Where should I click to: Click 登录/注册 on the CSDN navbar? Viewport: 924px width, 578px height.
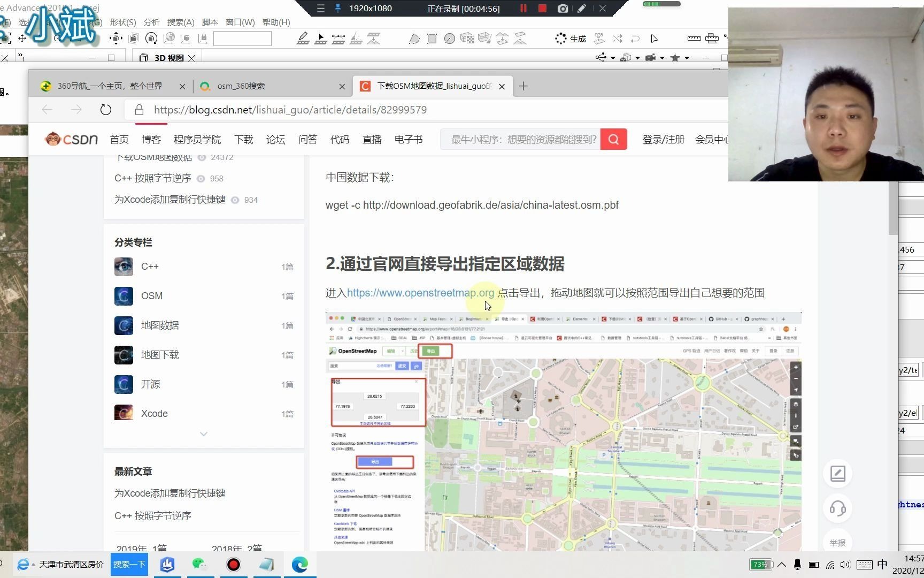(x=663, y=139)
